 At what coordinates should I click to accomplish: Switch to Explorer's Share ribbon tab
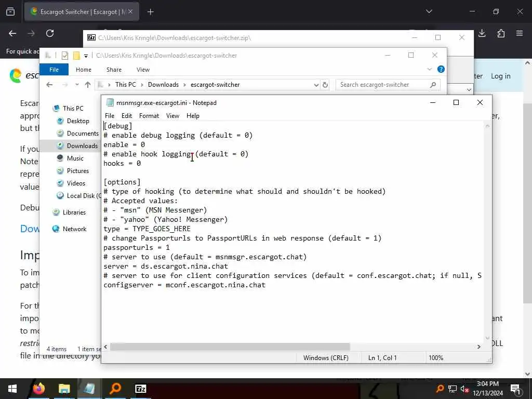coord(114,70)
